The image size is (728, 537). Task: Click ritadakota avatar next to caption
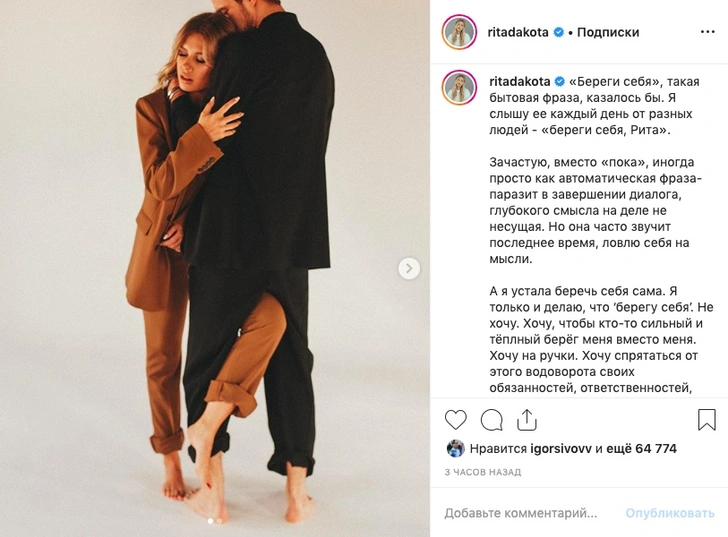pyautogui.click(x=459, y=87)
